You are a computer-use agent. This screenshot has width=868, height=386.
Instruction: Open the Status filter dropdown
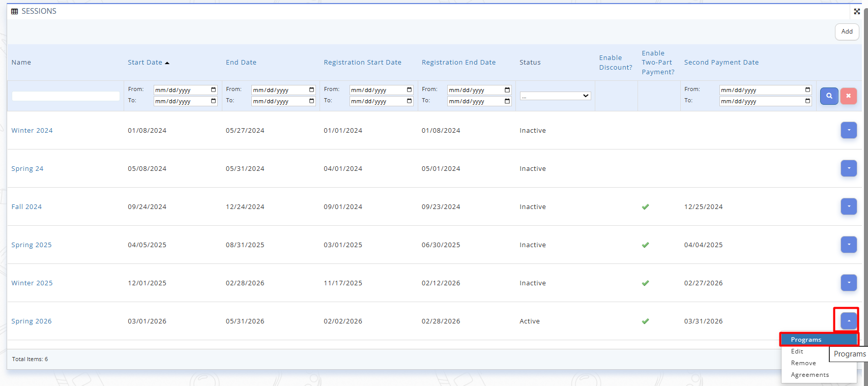pyautogui.click(x=555, y=96)
